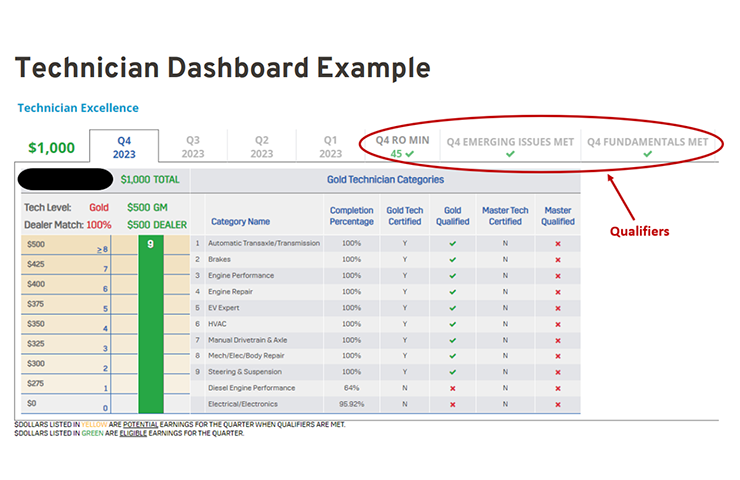Click Master Qualified red X for Engine Repair

pyautogui.click(x=557, y=291)
